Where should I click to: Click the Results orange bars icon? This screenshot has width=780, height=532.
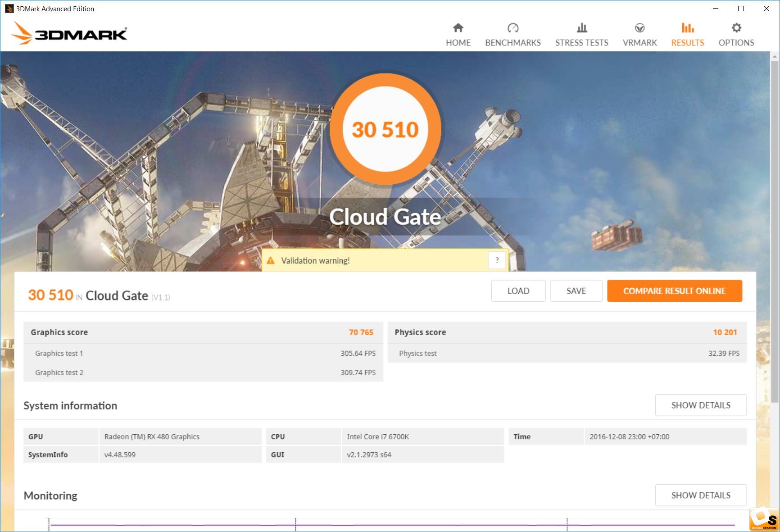click(687, 28)
